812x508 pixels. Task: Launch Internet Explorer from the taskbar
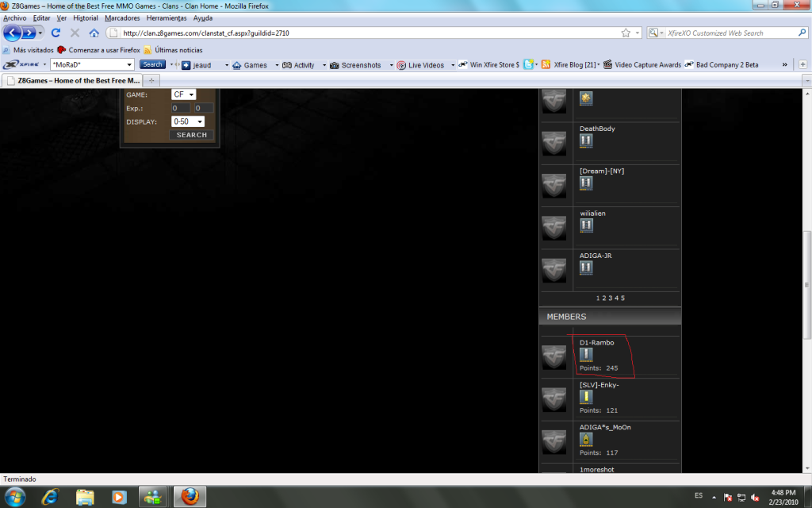pos(51,497)
